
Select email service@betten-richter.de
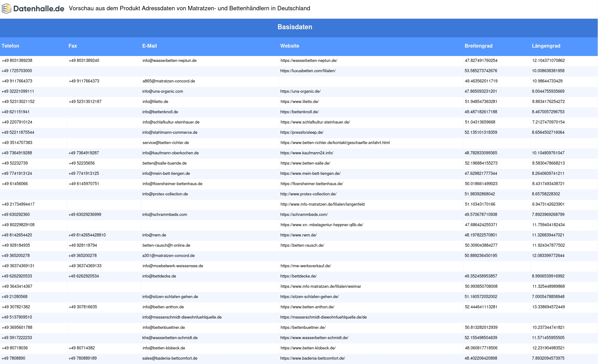coord(166,143)
